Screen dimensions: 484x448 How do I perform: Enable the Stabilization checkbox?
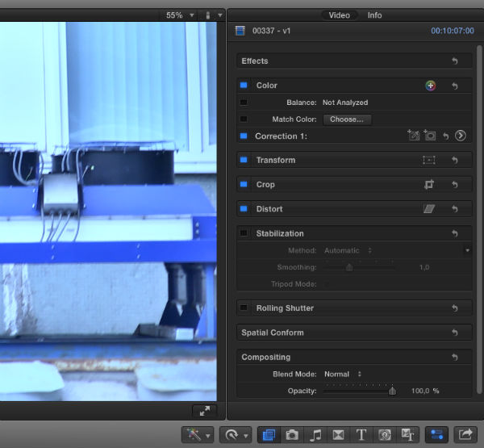pyautogui.click(x=244, y=233)
